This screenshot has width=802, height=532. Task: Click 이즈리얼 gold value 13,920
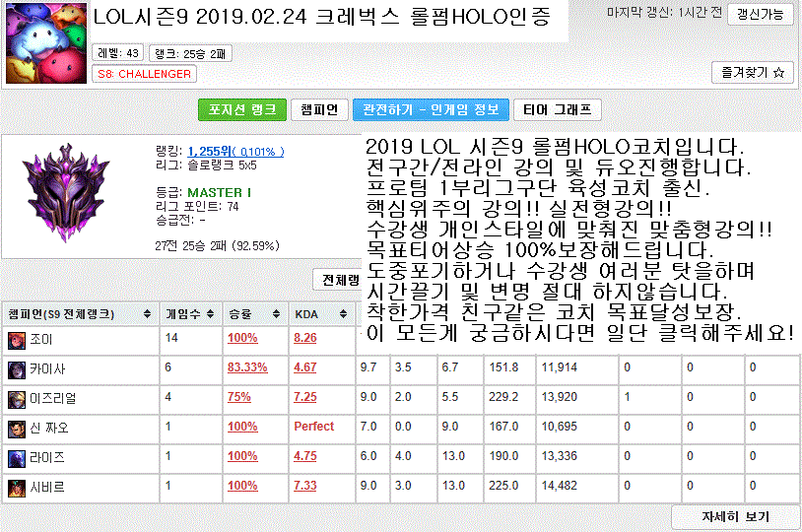tap(560, 397)
